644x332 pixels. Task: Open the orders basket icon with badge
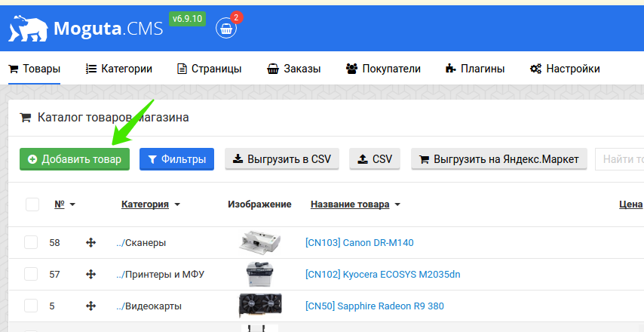click(226, 29)
